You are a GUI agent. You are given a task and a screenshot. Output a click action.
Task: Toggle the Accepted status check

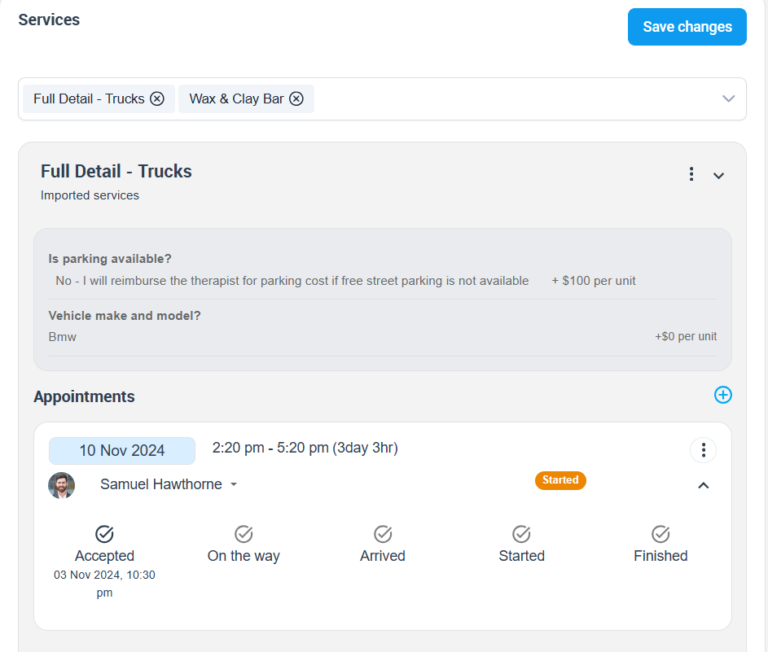(x=104, y=534)
